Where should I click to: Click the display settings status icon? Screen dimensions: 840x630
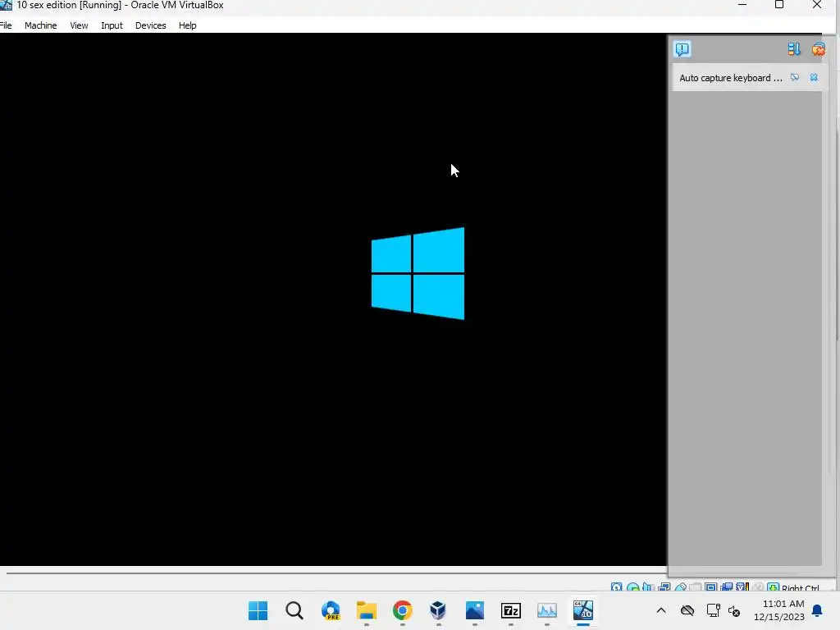click(711, 587)
